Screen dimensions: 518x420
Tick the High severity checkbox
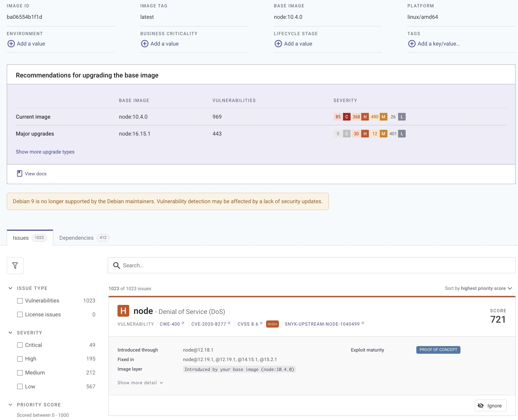pyautogui.click(x=20, y=359)
